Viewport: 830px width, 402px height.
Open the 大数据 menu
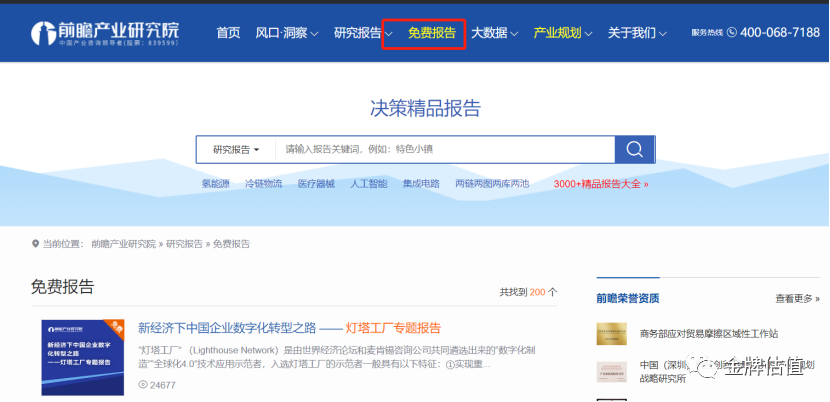pos(489,33)
